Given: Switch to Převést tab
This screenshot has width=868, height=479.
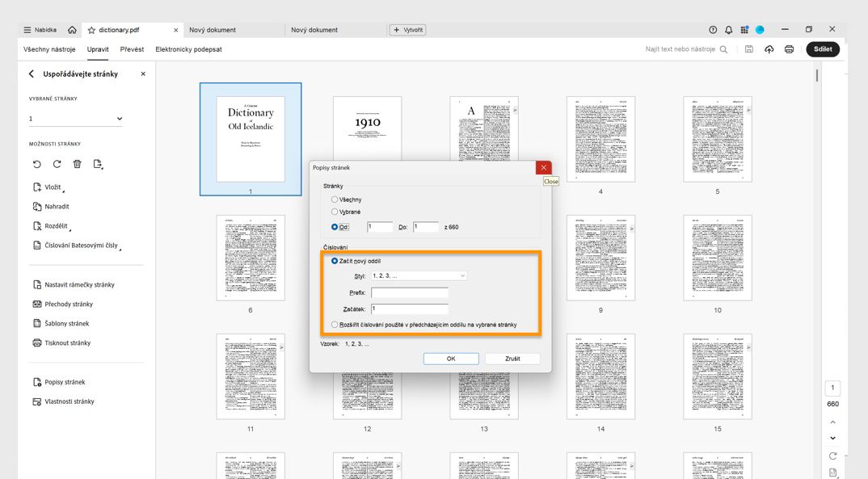Looking at the screenshot, I should point(132,49).
